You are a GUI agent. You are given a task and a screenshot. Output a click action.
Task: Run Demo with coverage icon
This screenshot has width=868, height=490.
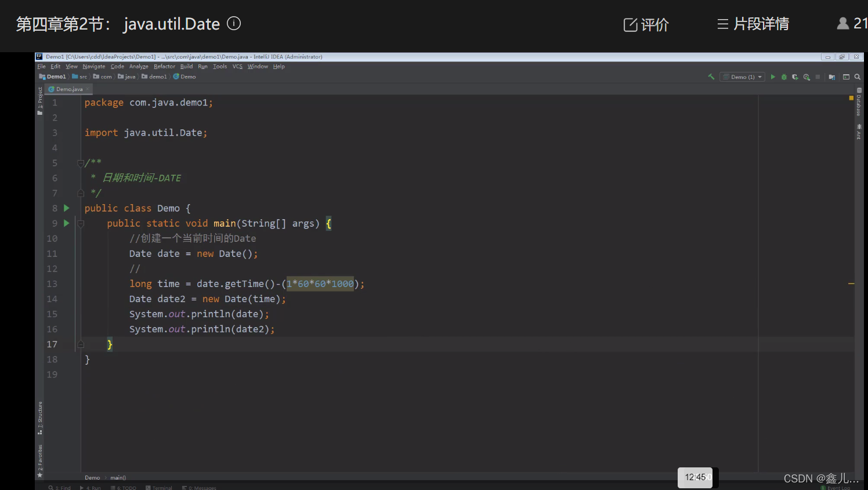795,77
